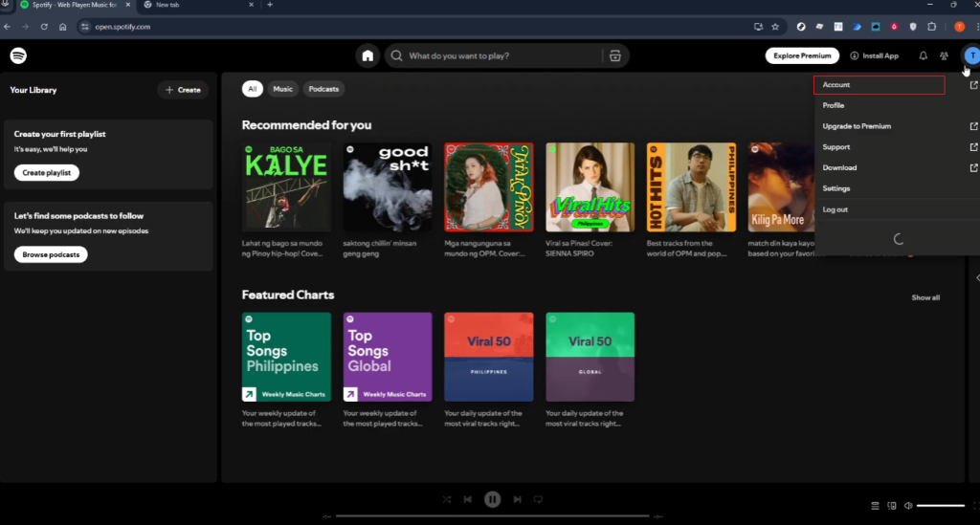Open Account in profile menu
The image size is (980, 525).
[879, 85]
